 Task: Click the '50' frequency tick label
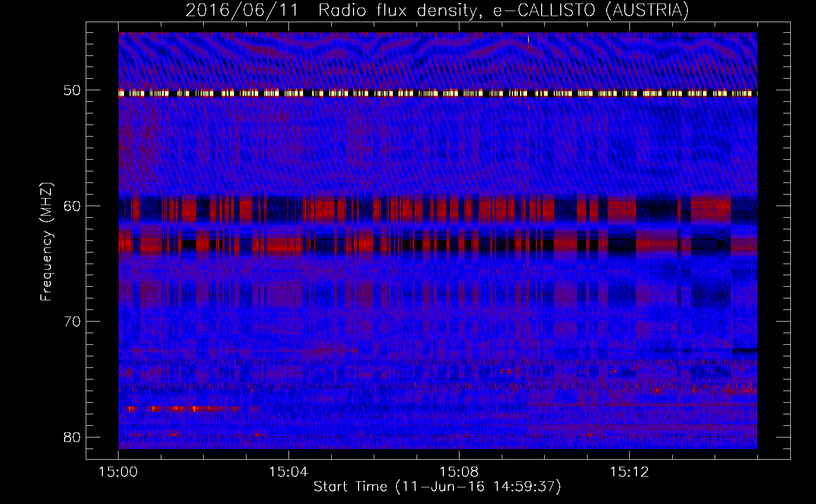pos(72,90)
